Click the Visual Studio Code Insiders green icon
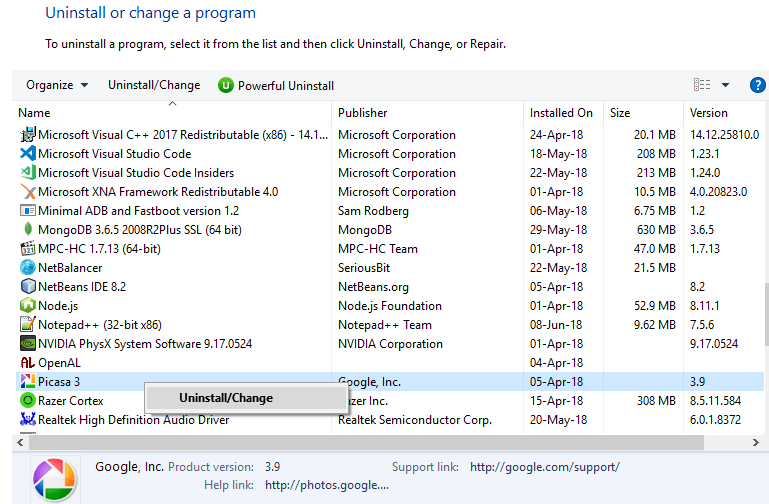Image resolution: width=769 pixels, height=504 pixels. coord(28,173)
